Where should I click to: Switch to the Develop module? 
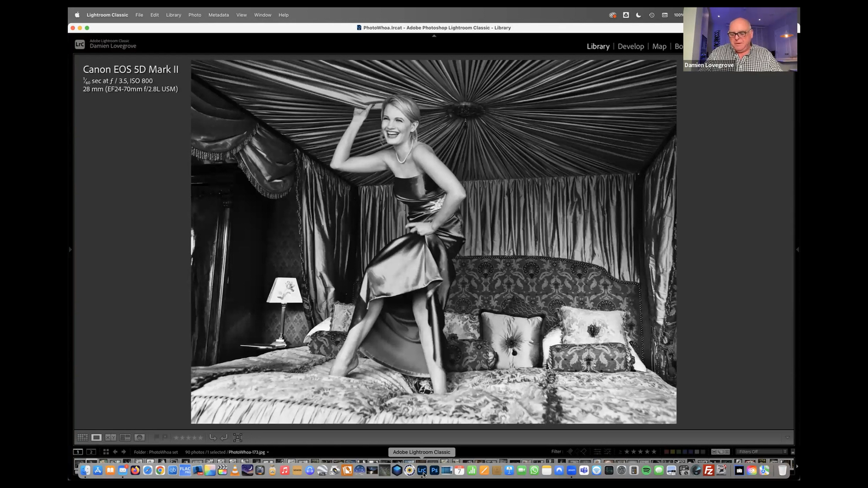click(x=631, y=46)
